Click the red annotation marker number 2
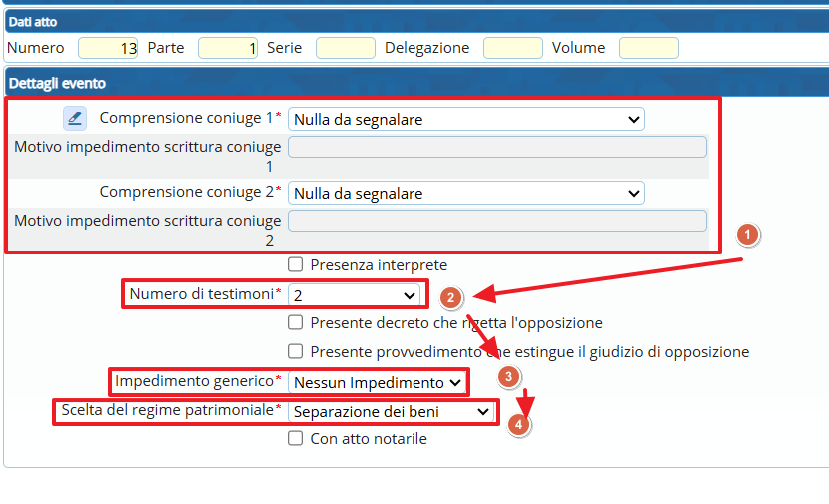Image resolution: width=829 pixels, height=504 pixels. [451, 297]
